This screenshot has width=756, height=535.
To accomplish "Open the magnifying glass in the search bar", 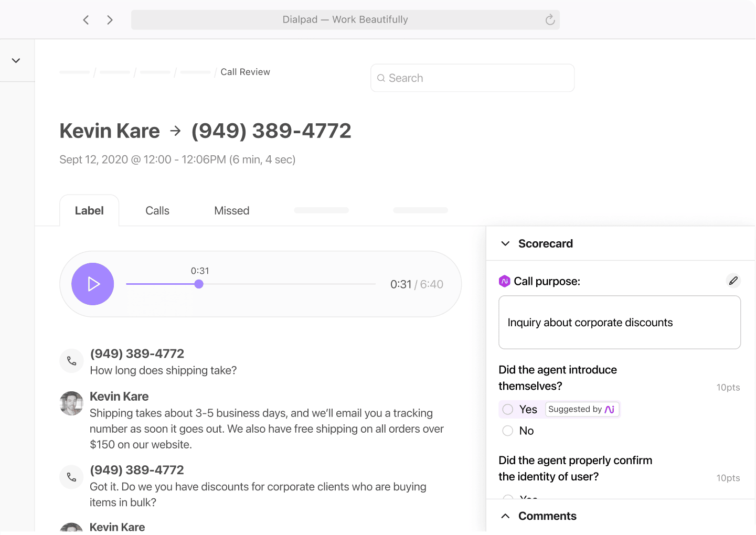I will (381, 78).
